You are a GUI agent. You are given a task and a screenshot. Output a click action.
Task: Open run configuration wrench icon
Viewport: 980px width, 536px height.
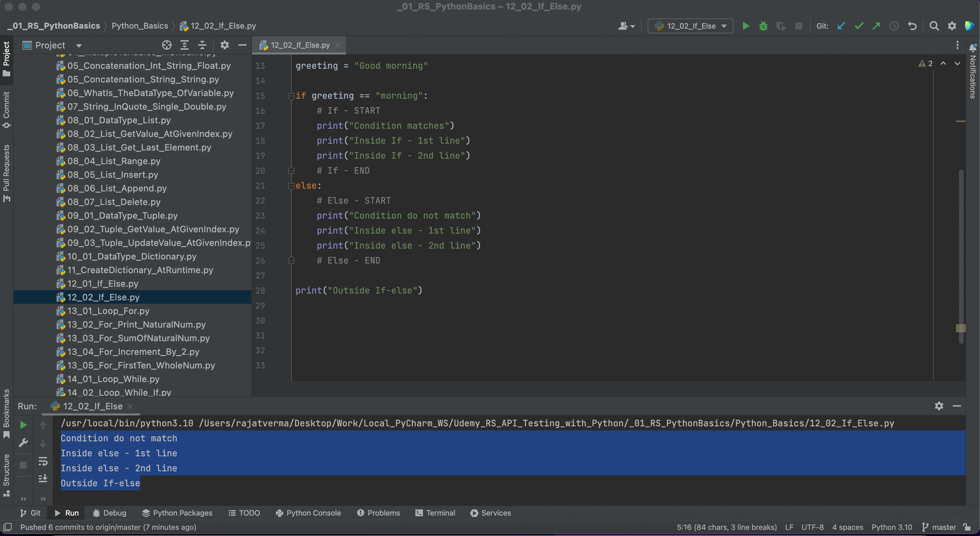pos(23,443)
